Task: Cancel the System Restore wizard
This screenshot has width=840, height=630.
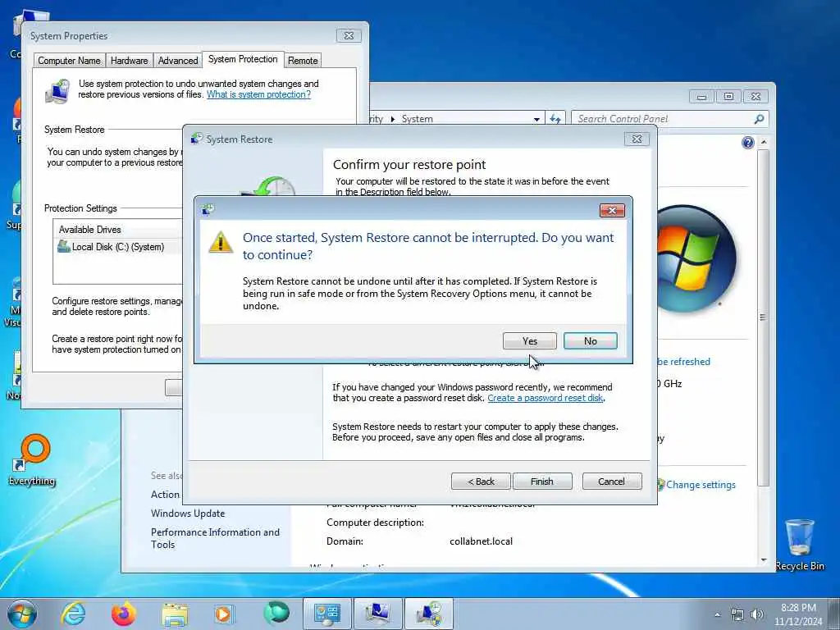Action: click(x=612, y=481)
